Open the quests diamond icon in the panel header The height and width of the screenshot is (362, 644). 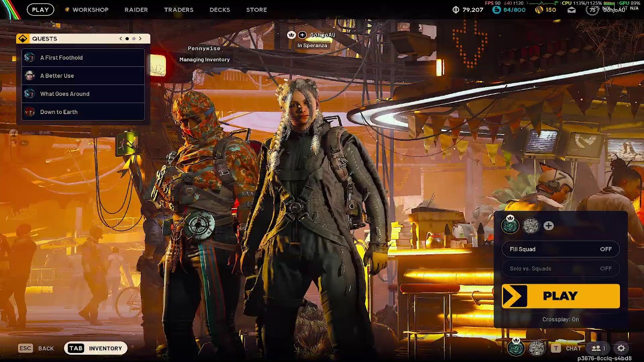(x=23, y=39)
